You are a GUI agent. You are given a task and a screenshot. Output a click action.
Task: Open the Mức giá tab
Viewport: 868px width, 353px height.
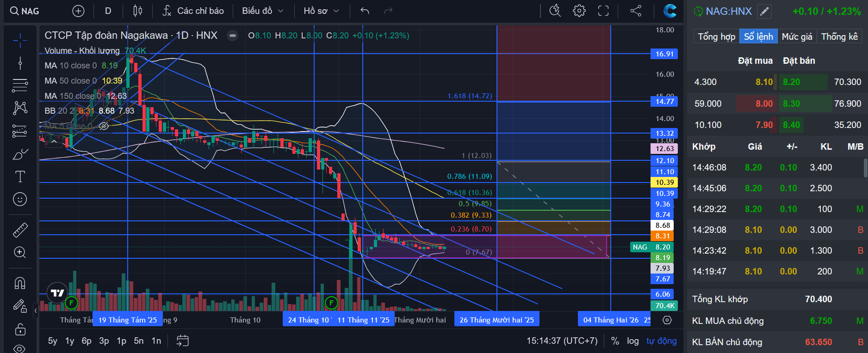coord(797,37)
